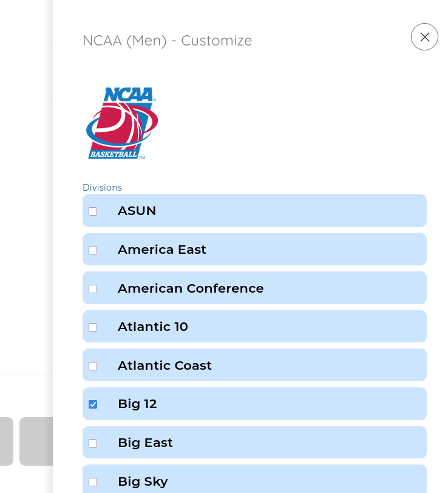Close the NCAA Customize panel
The height and width of the screenshot is (493, 448).
point(424,37)
